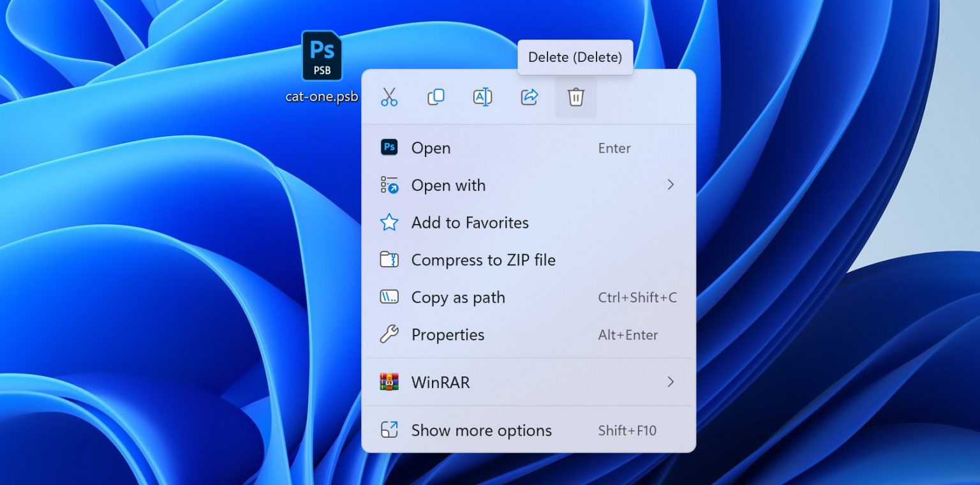The image size is (980, 485).
Task: Click the star icon beside Add to Favorites
Action: 389,222
